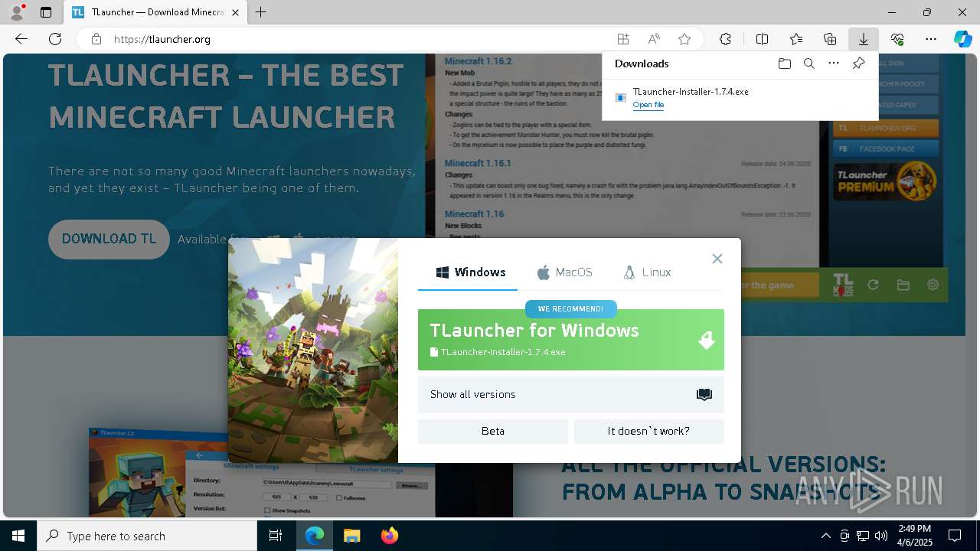This screenshot has height=551, width=980.
Task: Open Collections icon
Action: (x=830, y=39)
